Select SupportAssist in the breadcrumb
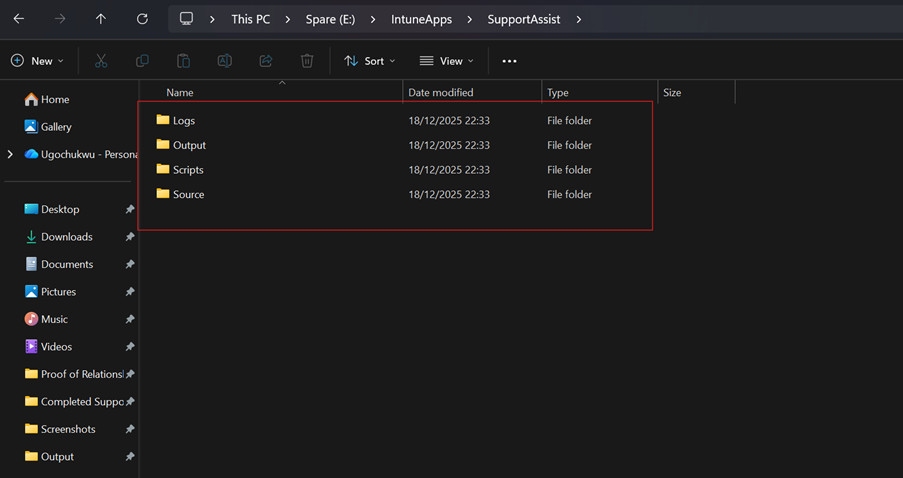This screenshot has width=903, height=478. point(524,19)
